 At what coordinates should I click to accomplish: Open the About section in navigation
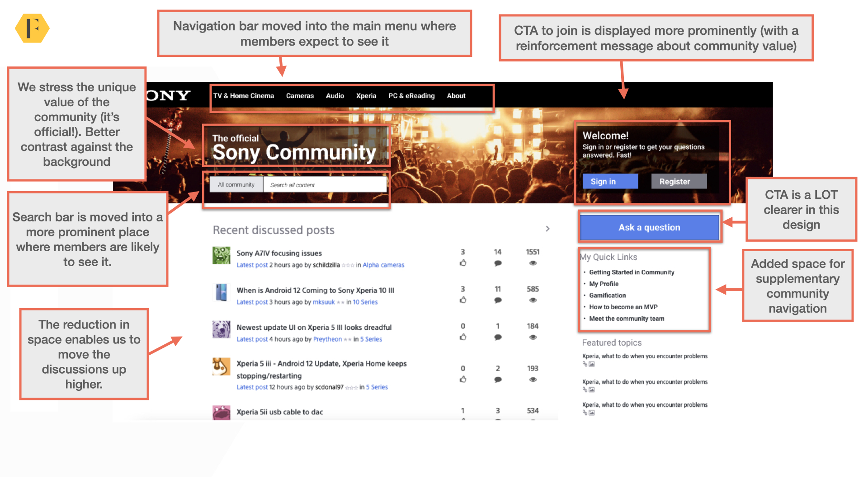(456, 96)
